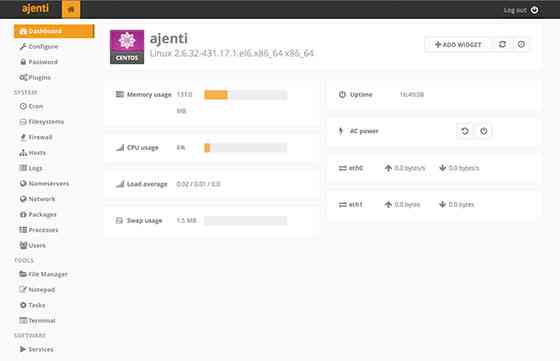
Task: Click the Terminal icon in sidebar
Action: click(23, 320)
